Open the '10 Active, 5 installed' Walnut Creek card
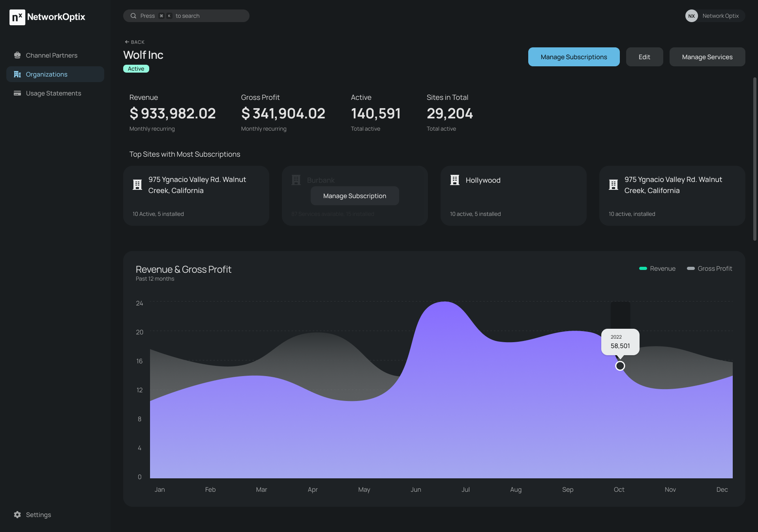 [x=196, y=196]
